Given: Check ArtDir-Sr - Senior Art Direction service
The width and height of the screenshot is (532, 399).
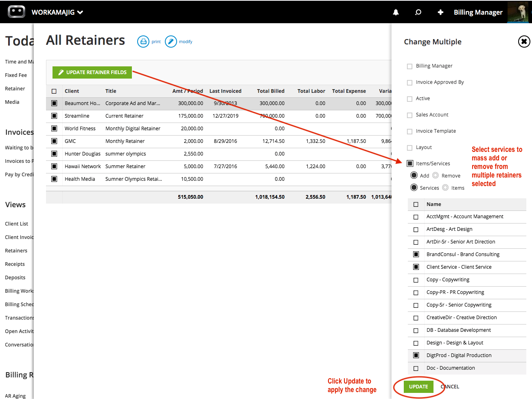Looking at the screenshot, I should click(x=416, y=242).
